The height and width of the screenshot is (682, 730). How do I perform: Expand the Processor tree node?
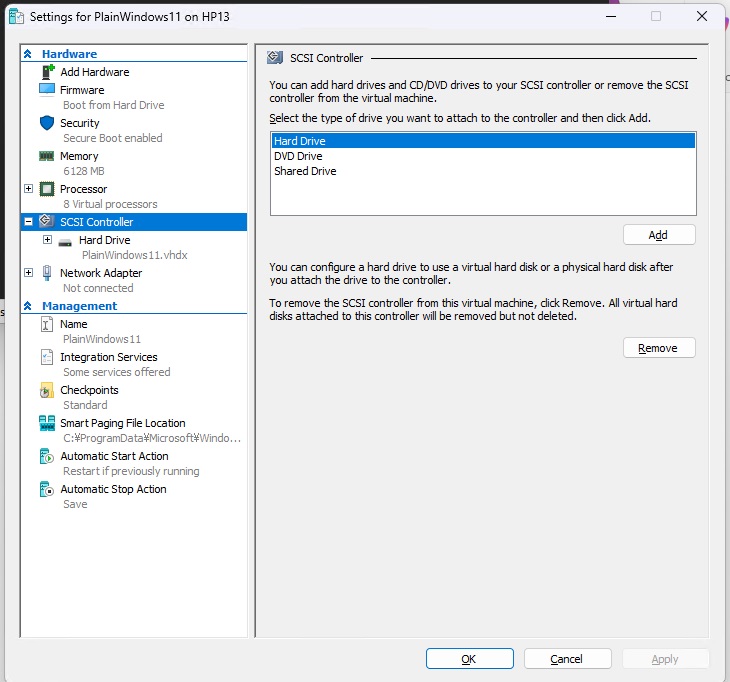click(x=28, y=189)
